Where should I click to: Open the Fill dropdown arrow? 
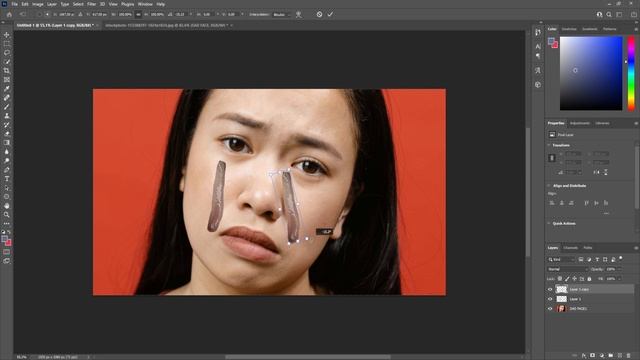(619, 279)
